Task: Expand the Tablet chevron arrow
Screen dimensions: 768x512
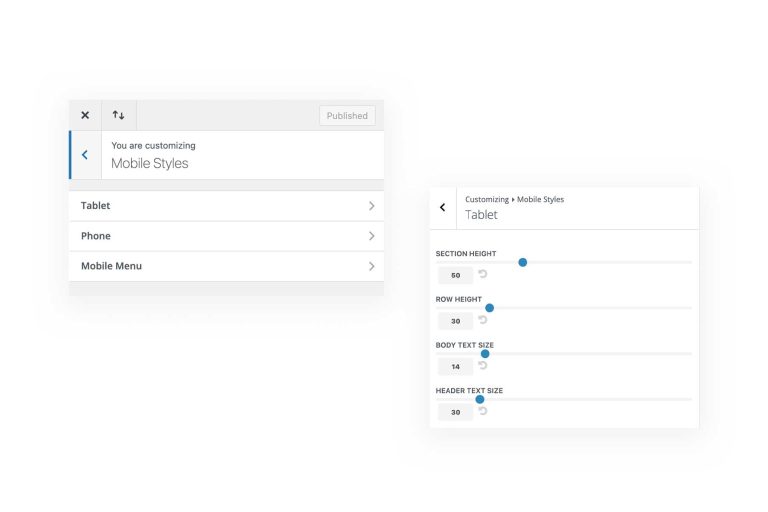Action: 371,206
